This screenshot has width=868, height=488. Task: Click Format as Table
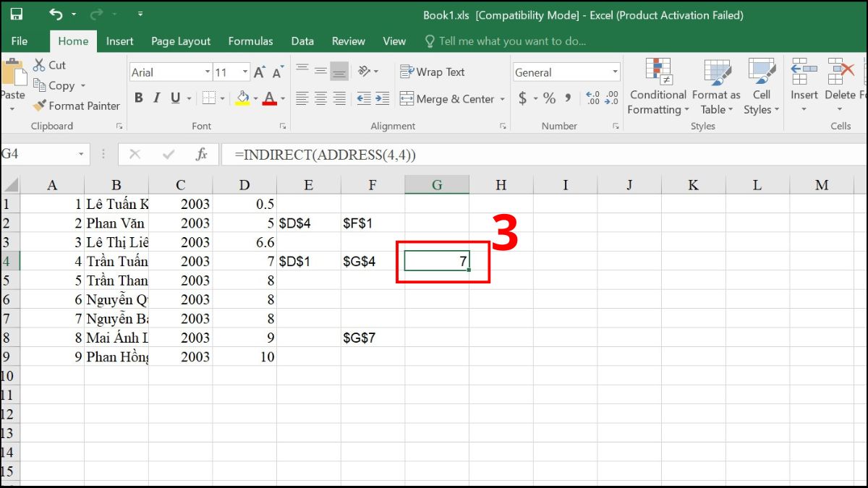coord(716,87)
